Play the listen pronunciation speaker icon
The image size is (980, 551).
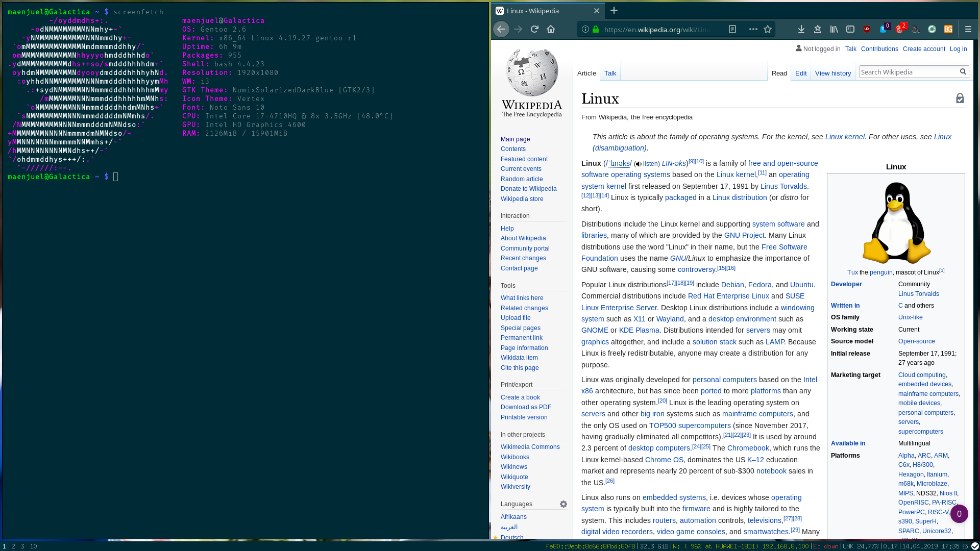pyautogui.click(x=638, y=164)
